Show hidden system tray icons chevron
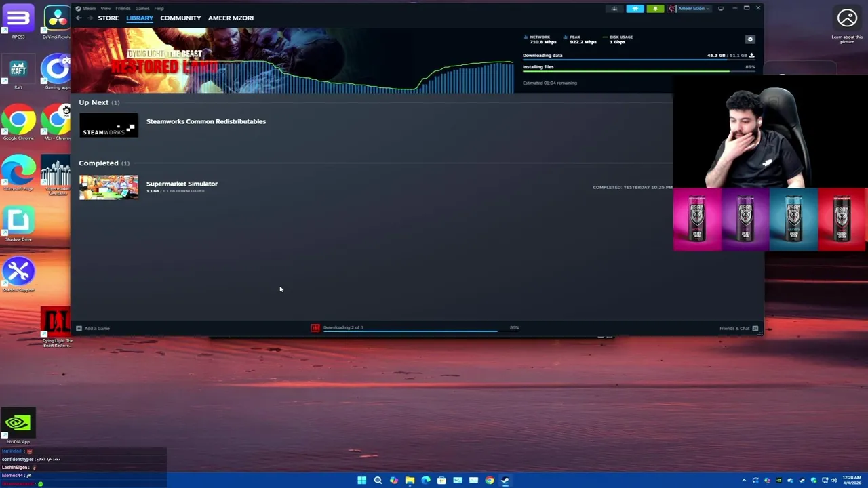Image resolution: width=868 pixels, height=488 pixels. [744, 481]
